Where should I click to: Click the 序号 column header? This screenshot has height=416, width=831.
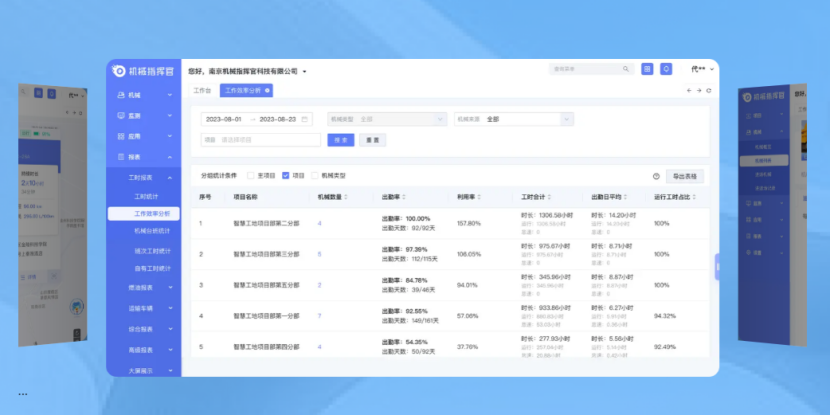pyautogui.click(x=205, y=197)
